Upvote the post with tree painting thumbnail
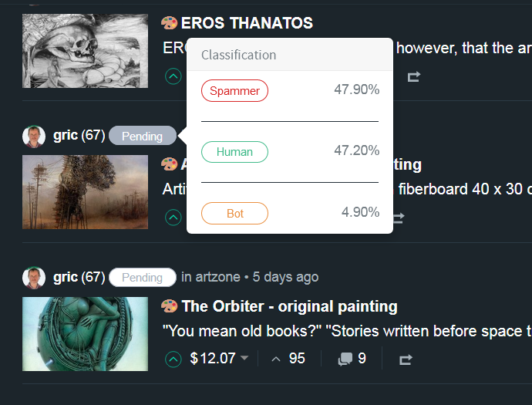532x405 pixels. tap(173, 218)
